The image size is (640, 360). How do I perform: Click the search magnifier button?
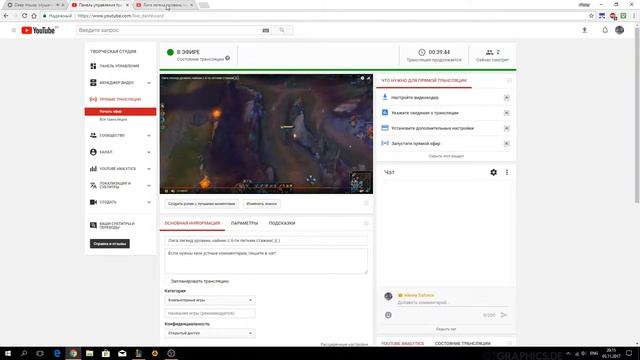coord(282,30)
